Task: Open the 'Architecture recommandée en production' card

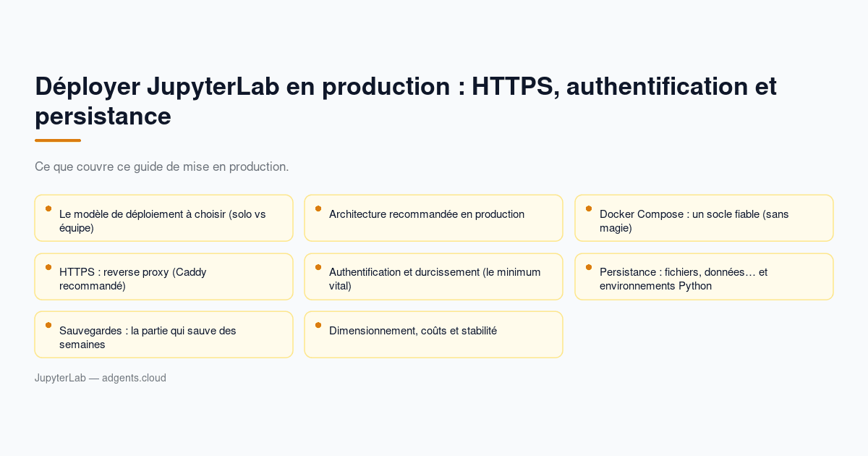Action: point(433,218)
